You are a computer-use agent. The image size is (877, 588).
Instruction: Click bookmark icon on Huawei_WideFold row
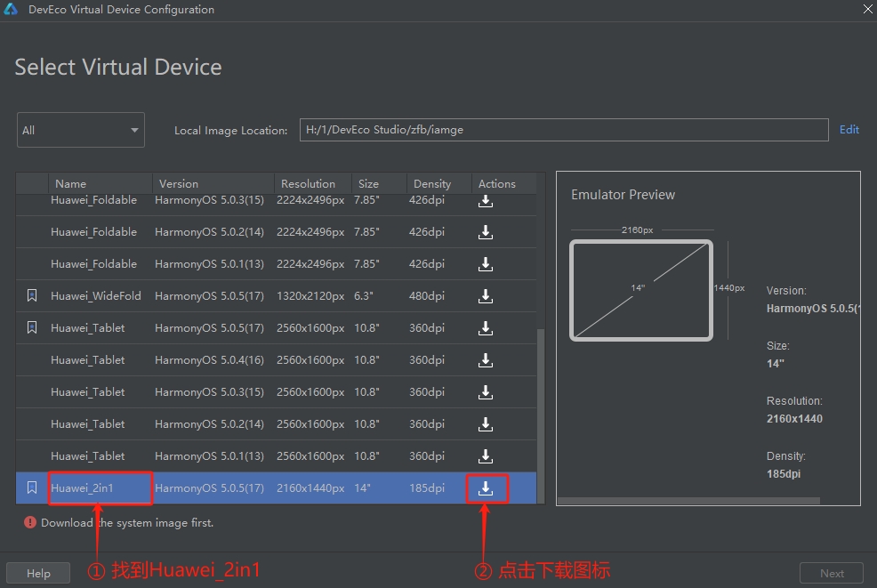(32, 295)
